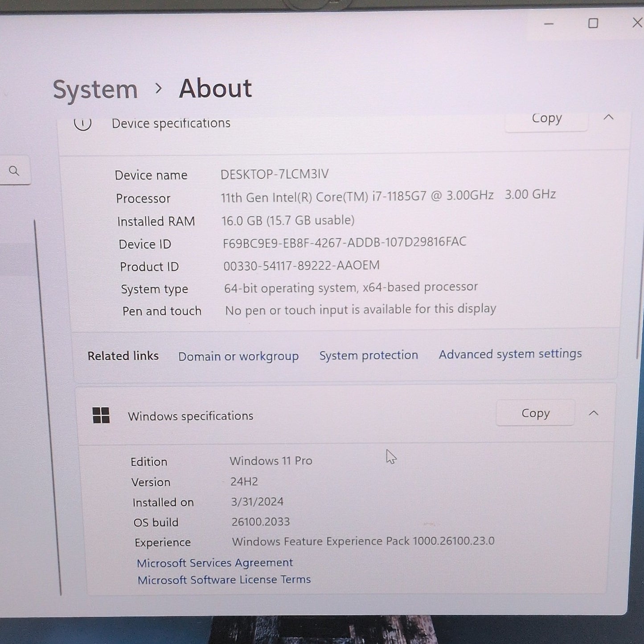Click the Installed RAM label
644x644 pixels.
(156, 222)
